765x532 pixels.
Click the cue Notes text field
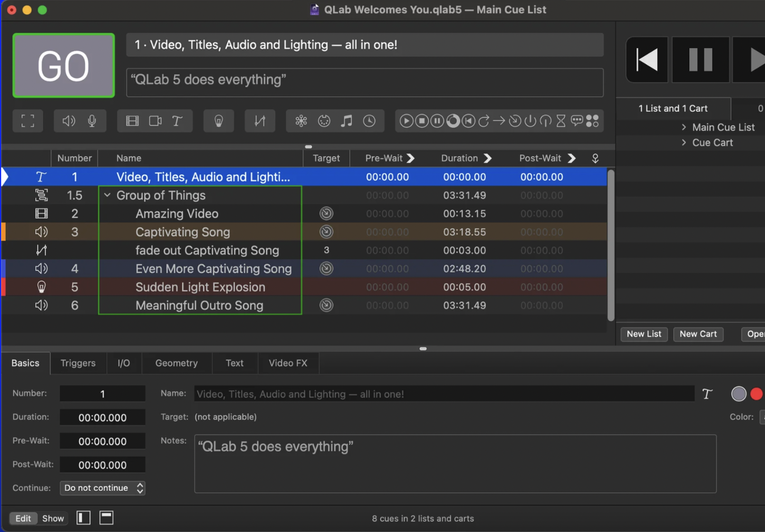coord(455,463)
